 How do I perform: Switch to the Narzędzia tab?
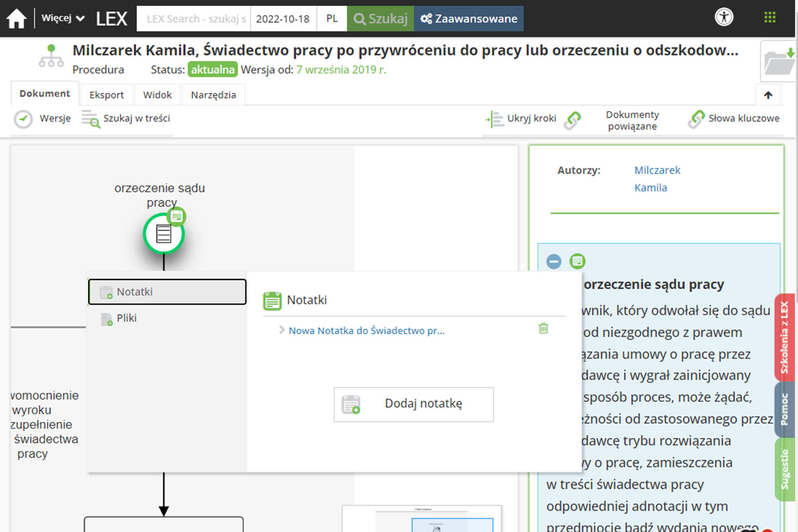pyautogui.click(x=214, y=95)
